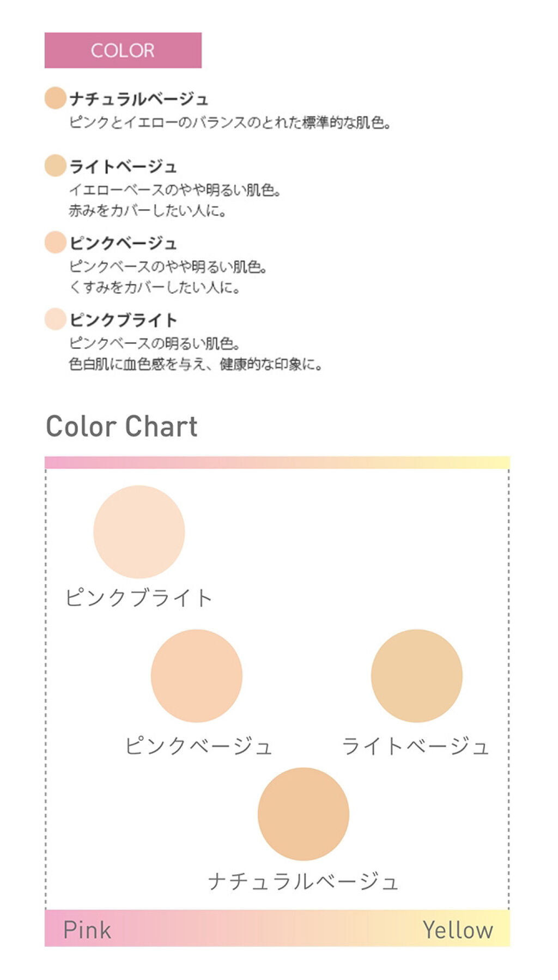Select large ピンクブライト circle in the chart
The height and width of the screenshot is (980, 558).
(139, 531)
